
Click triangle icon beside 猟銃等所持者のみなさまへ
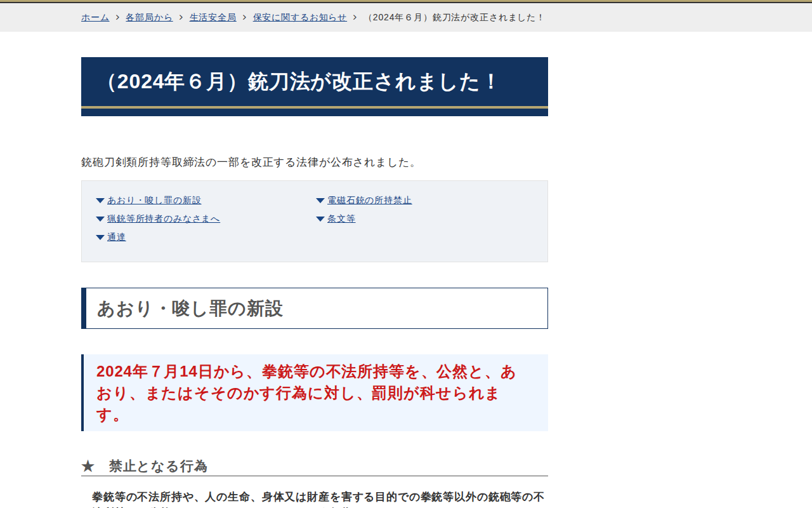pos(100,219)
